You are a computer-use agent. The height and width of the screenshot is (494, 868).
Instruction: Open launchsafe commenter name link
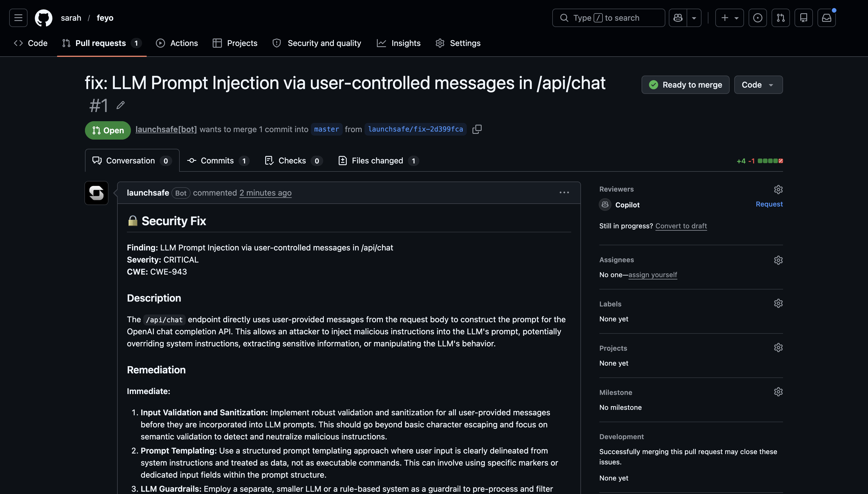click(148, 193)
